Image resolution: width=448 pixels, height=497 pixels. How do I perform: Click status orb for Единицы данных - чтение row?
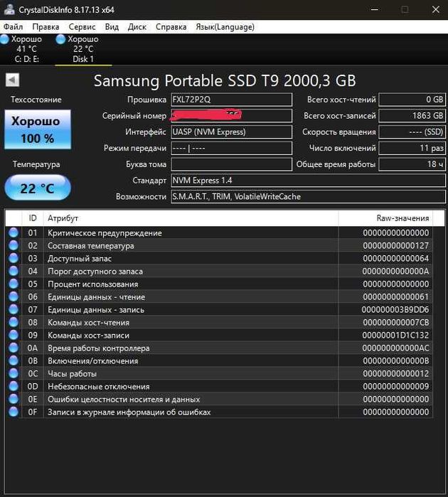point(14,296)
